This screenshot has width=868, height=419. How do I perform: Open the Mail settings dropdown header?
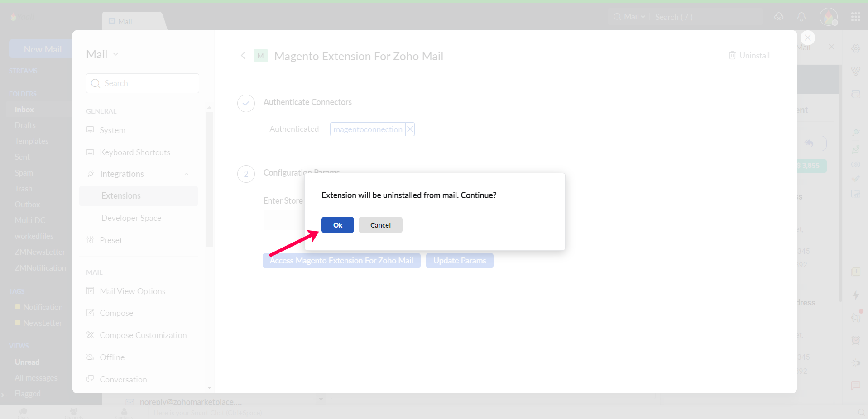click(x=102, y=55)
